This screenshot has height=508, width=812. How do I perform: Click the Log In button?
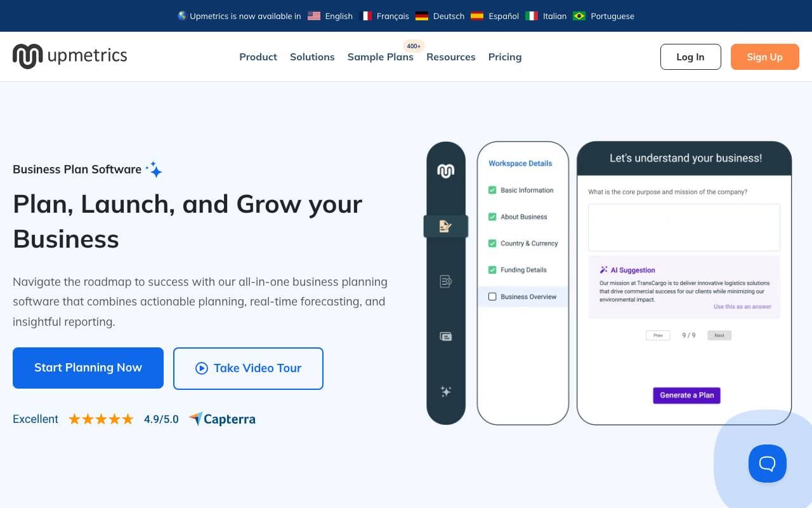pyautogui.click(x=691, y=57)
